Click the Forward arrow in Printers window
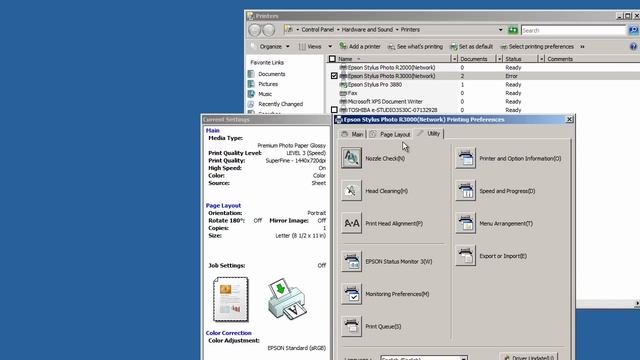The height and width of the screenshot is (360, 640). pyautogui.click(x=269, y=30)
